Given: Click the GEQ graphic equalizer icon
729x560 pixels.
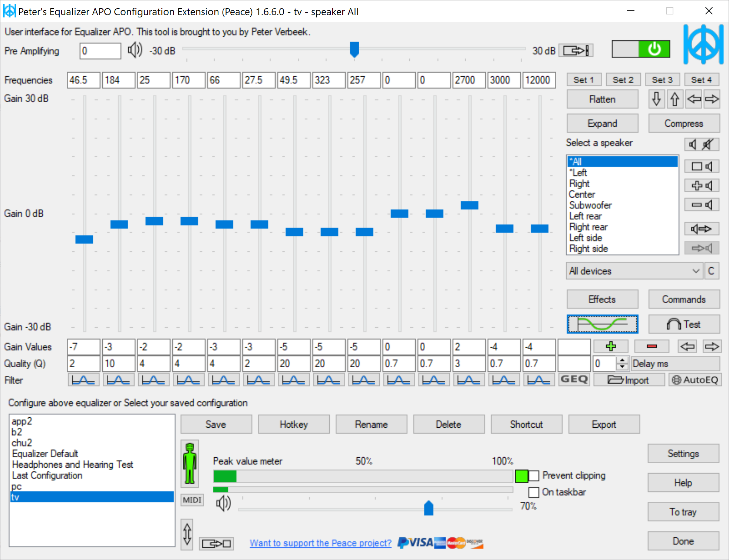Looking at the screenshot, I should pos(574,380).
